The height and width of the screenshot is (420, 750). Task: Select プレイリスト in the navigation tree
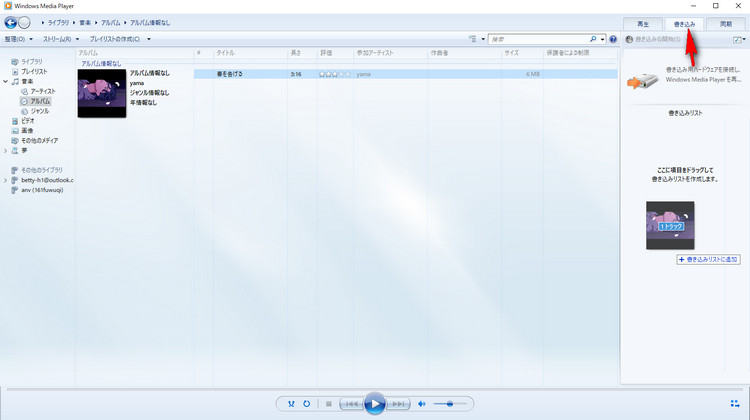tap(33, 71)
